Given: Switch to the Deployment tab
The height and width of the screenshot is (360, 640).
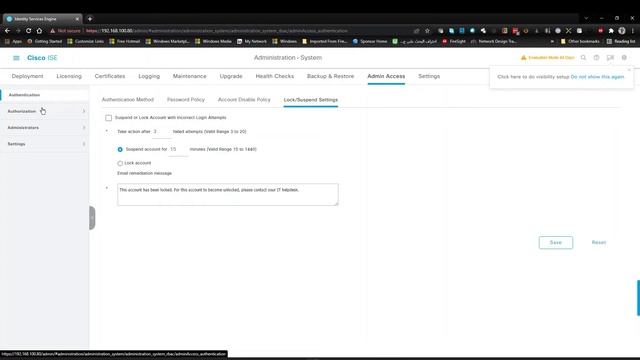Looking at the screenshot, I should coord(27,76).
